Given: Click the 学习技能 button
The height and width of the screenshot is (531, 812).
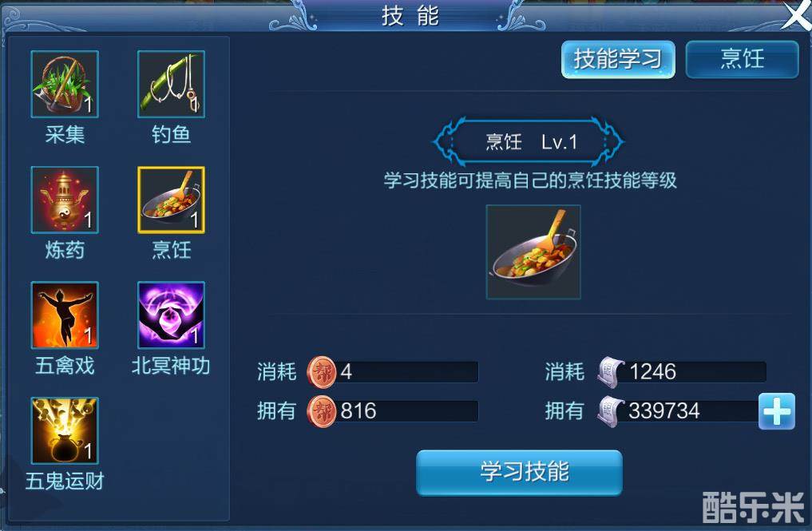Looking at the screenshot, I should point(520,473).
